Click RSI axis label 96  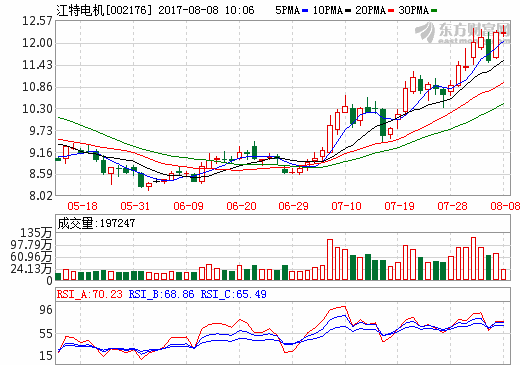click(46, 310)
